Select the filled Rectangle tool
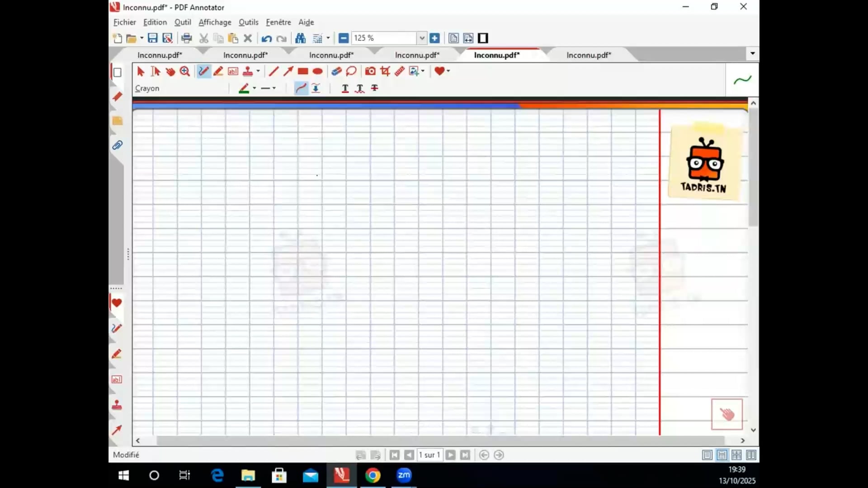The height and width of the screenshot is (488, 868). 303,71
